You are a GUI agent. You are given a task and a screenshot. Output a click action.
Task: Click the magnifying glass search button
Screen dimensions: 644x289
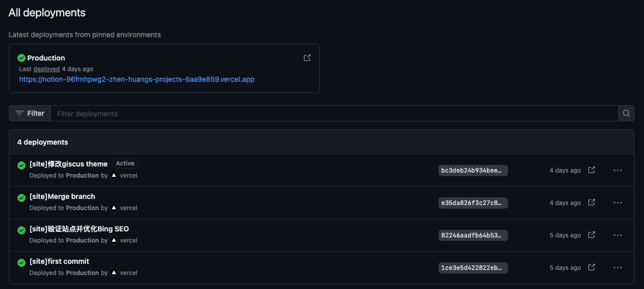click(626, 113)
